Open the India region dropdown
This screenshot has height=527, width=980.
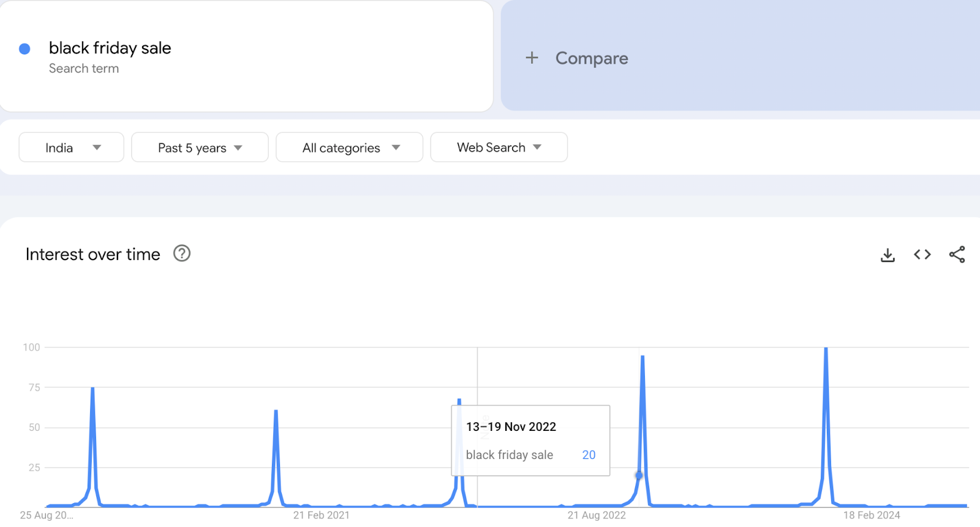point(72,148)
